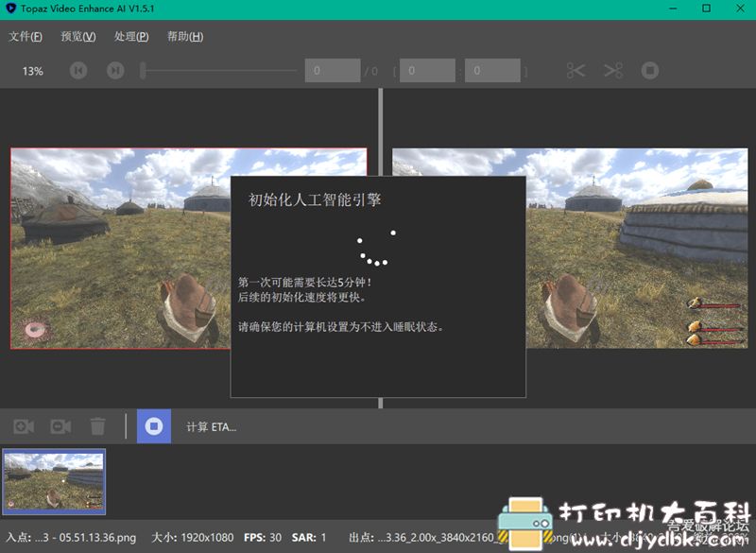Click the Topaz app icon in title bar
Screen dimensions: 756x553
[x=10, y=9]
